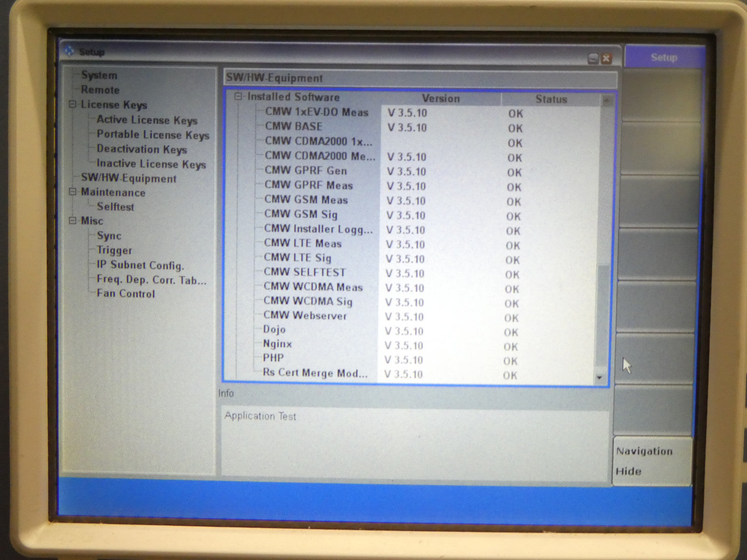The image size is (747, 560).
Task: Click the scrollbar up arrow
Action: pos(606,100)
